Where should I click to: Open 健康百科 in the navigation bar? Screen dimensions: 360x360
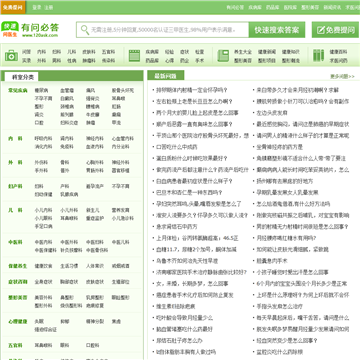pyautogui.click(x=338, y=52)
